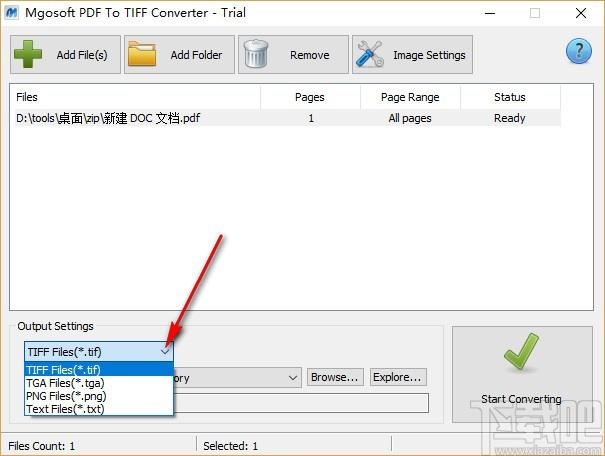Choose PNG Files(*.png) output format
The height and width of the screenshot is (456, 605).
pyautogui.click(x=99, y=396)
